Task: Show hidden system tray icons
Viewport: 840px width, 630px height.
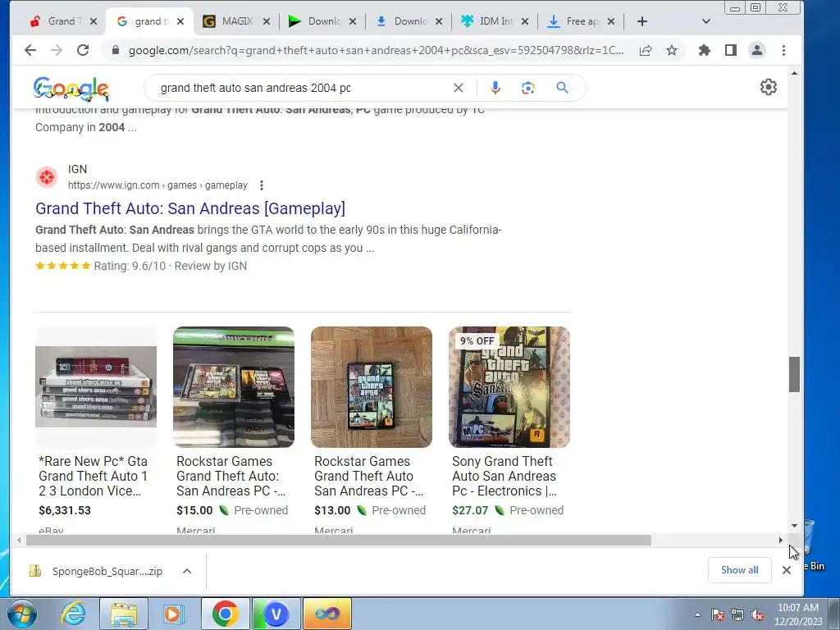Action: (697, 614)
